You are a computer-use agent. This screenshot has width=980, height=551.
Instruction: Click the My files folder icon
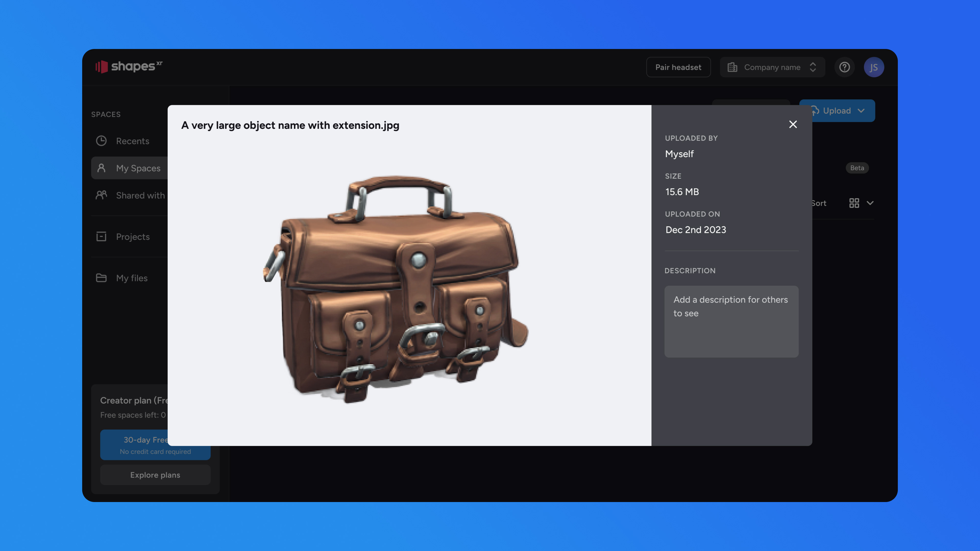[101, 278]
